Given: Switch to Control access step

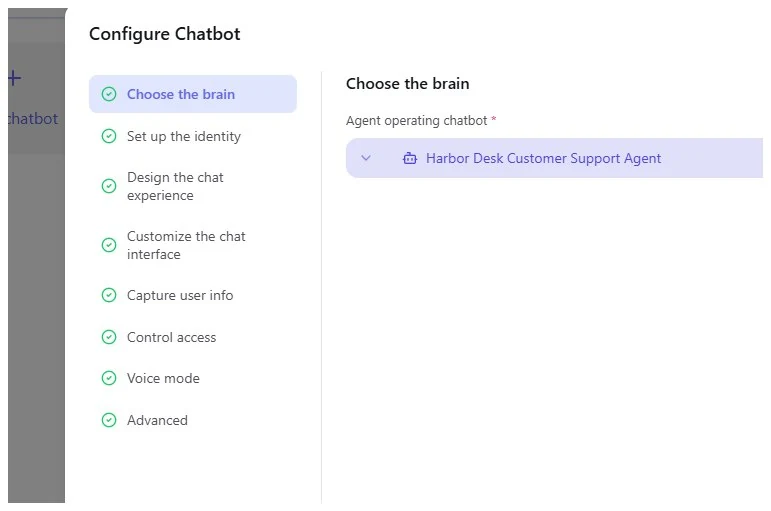Looking at the screenshot, I should pos(172,337).
